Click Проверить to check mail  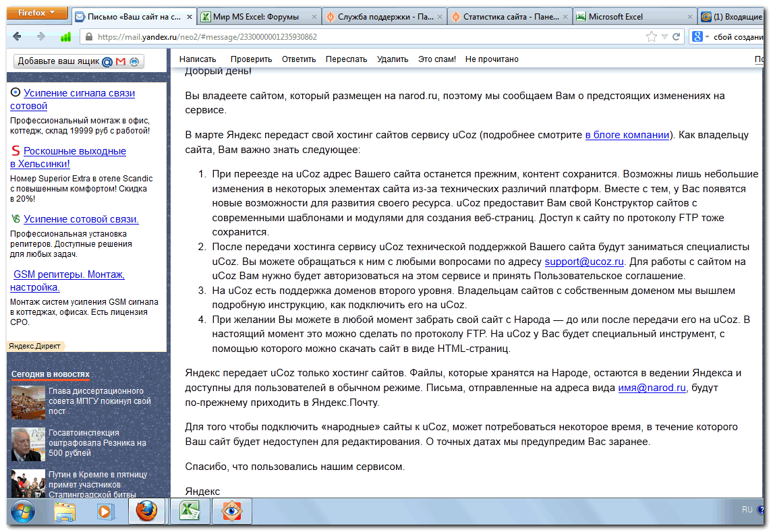pyautogui.click(x=251, y=59)
